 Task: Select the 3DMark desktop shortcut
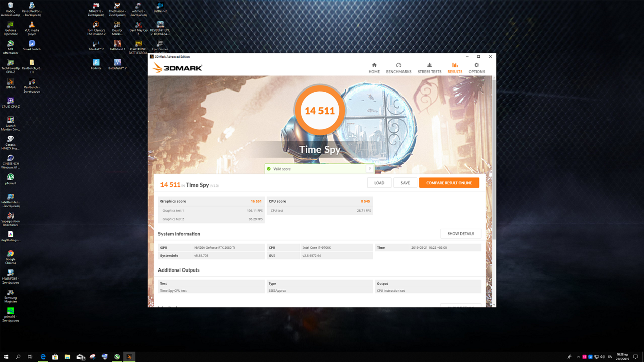coord(10,83)
